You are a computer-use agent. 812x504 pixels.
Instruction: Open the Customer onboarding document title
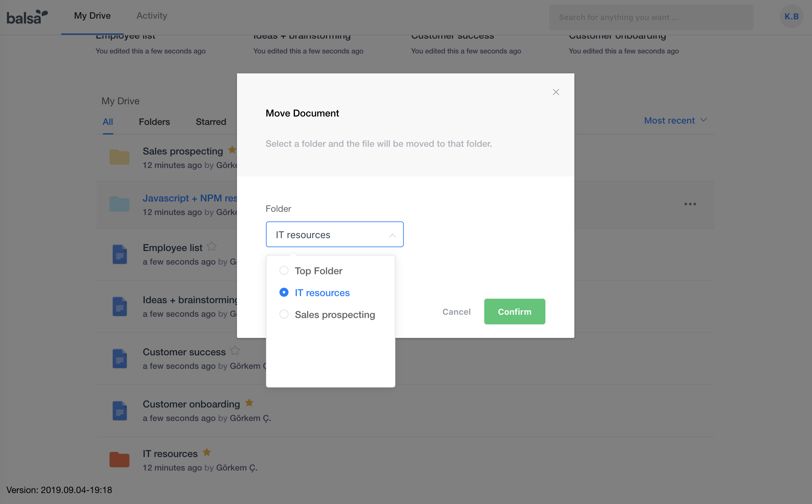pos(192,404)
